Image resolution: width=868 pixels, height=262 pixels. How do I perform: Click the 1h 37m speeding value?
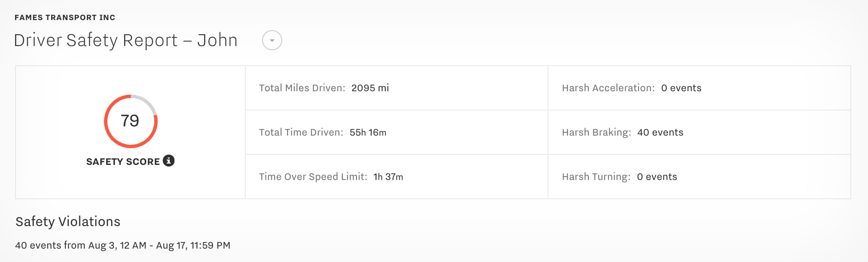click(388, 177)
